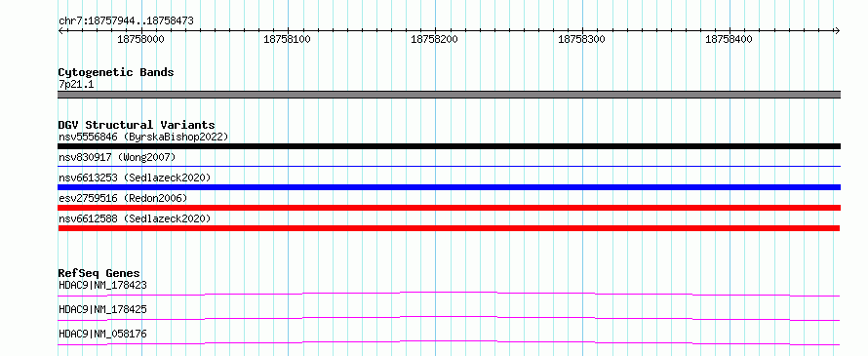Click the 18758300 ruler position label
Viewport: 868px width, 356px height.
[581, 39]
